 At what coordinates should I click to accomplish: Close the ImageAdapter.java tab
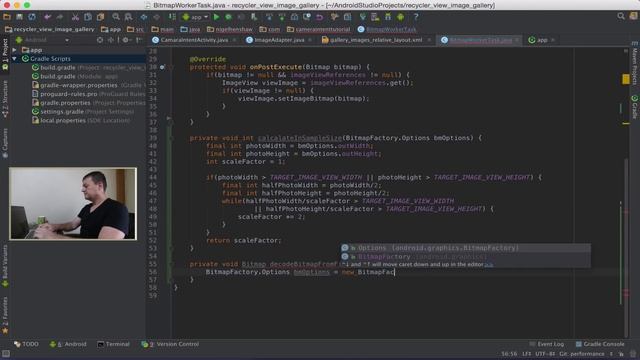310,40
